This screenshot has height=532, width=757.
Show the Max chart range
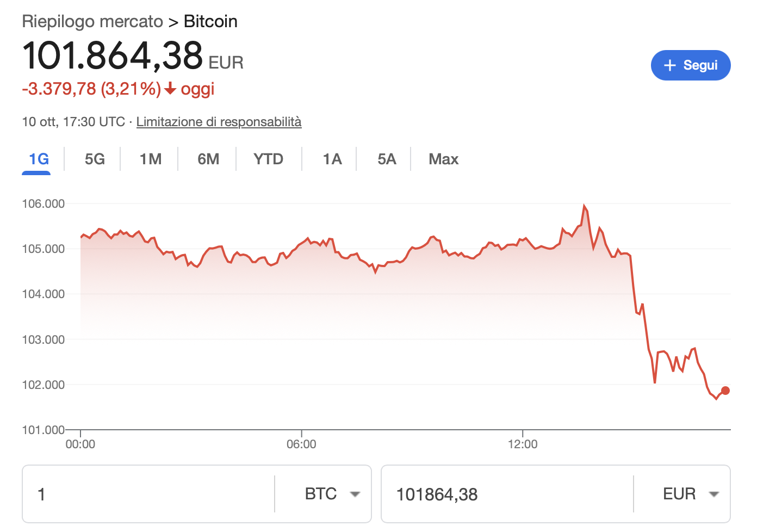(443, 159)
